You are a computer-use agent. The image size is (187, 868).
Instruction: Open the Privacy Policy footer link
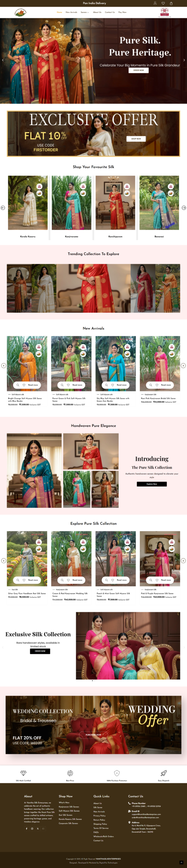(99, 815)
